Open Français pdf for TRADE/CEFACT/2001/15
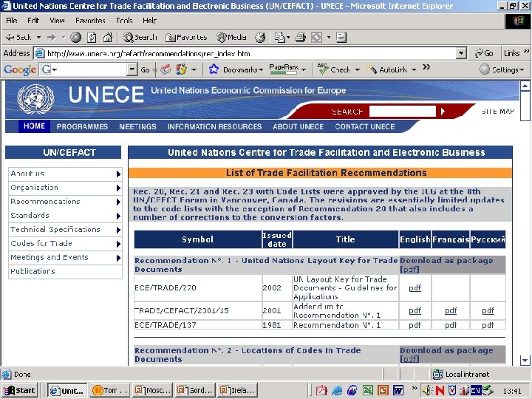 click(451, 310)
